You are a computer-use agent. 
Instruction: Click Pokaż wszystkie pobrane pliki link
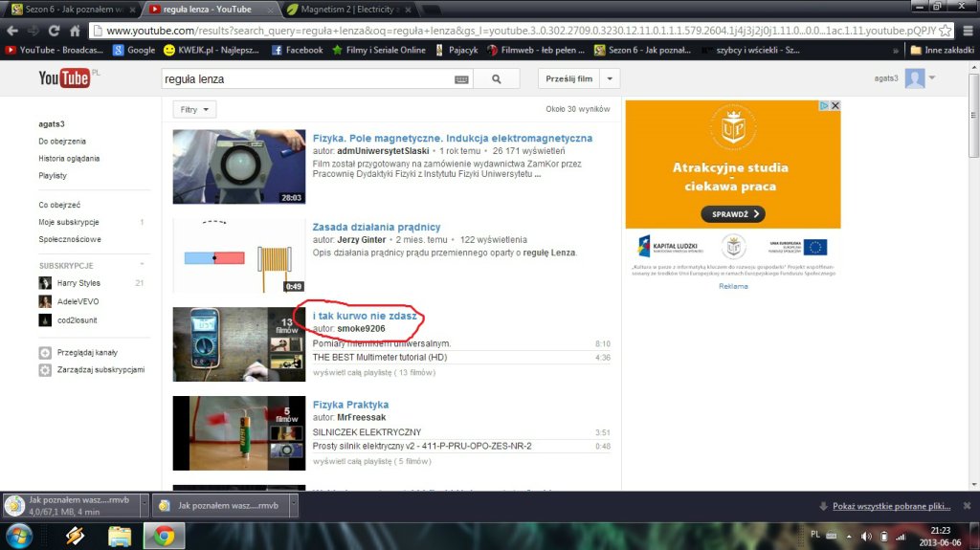coord(891,506)
